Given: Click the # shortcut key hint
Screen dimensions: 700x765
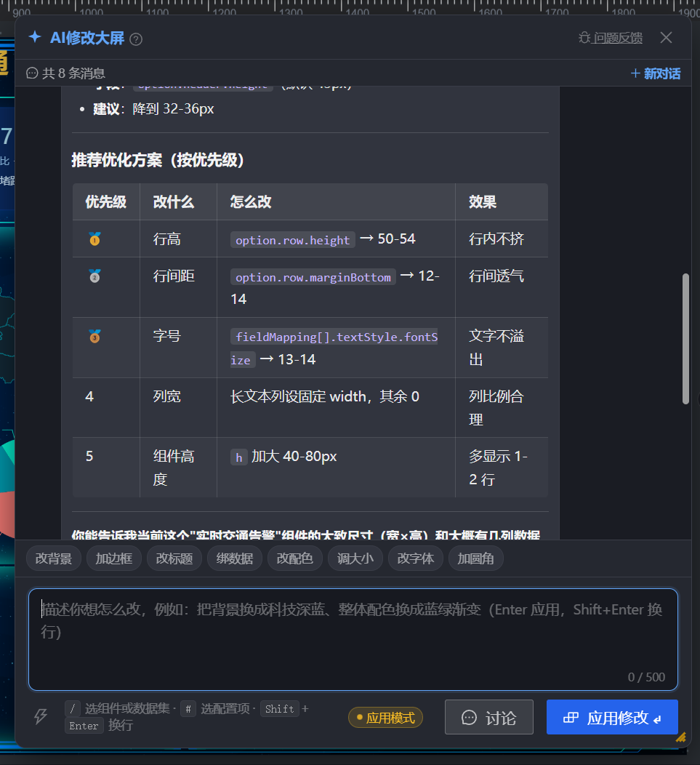Looking at the screenshot, I should (188, 709).
